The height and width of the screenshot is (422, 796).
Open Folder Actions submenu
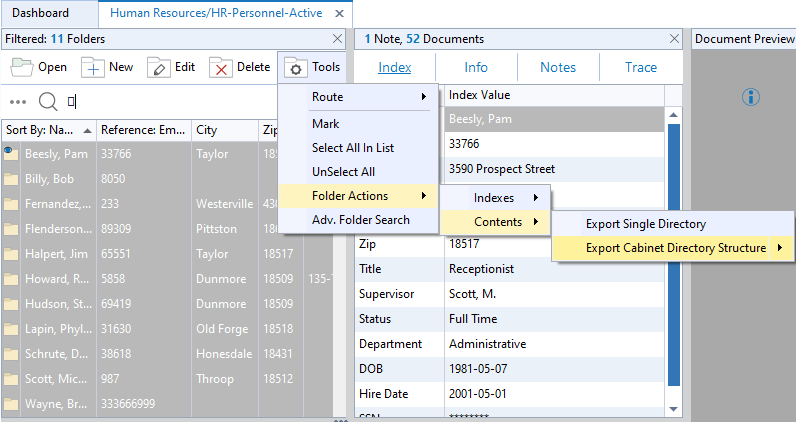358,196
